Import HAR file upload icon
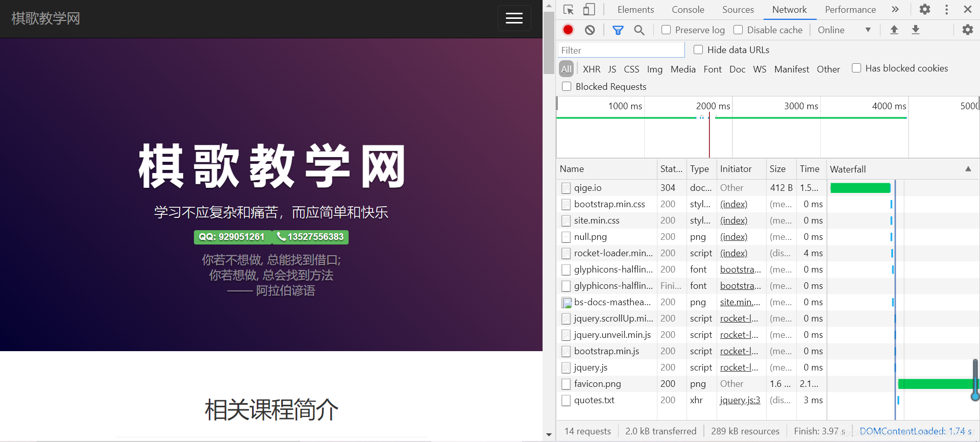 [x=894, y=30]
